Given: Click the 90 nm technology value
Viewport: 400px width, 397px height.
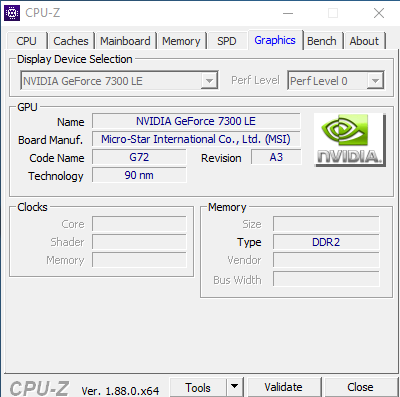Looking at the screenshot, I should pyautogui.click(x=139, y=175).
